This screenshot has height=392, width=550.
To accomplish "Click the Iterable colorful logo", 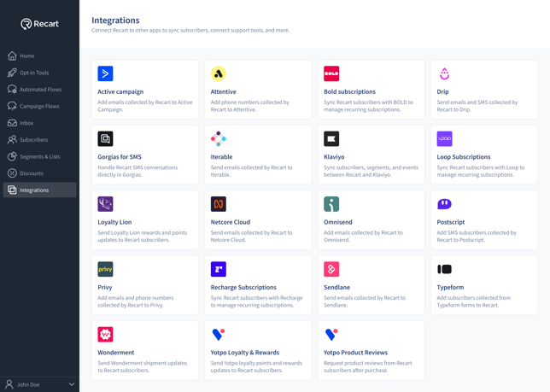I will (x=218, y=139).
